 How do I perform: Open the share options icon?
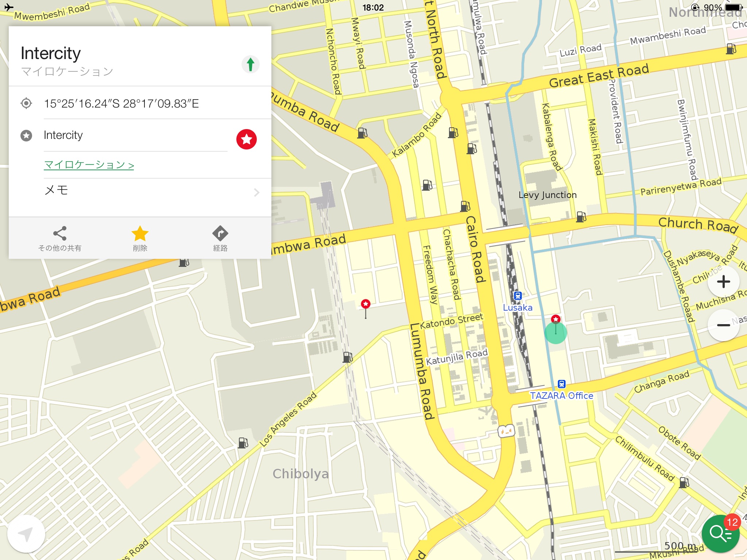click(60, 234)
